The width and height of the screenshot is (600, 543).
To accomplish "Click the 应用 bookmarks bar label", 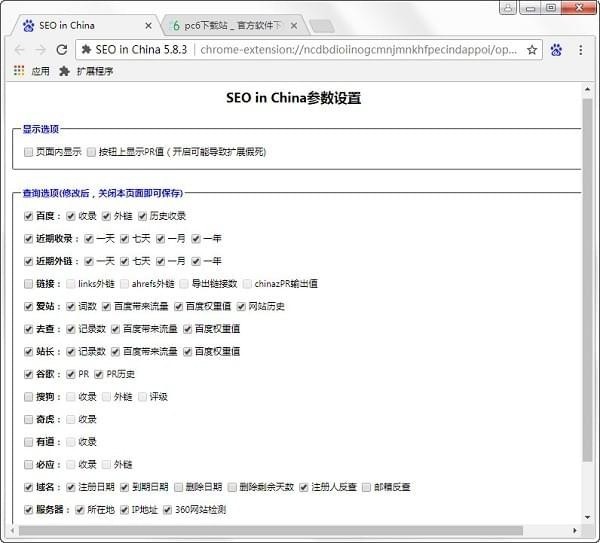I will click(x=41, y=71).
